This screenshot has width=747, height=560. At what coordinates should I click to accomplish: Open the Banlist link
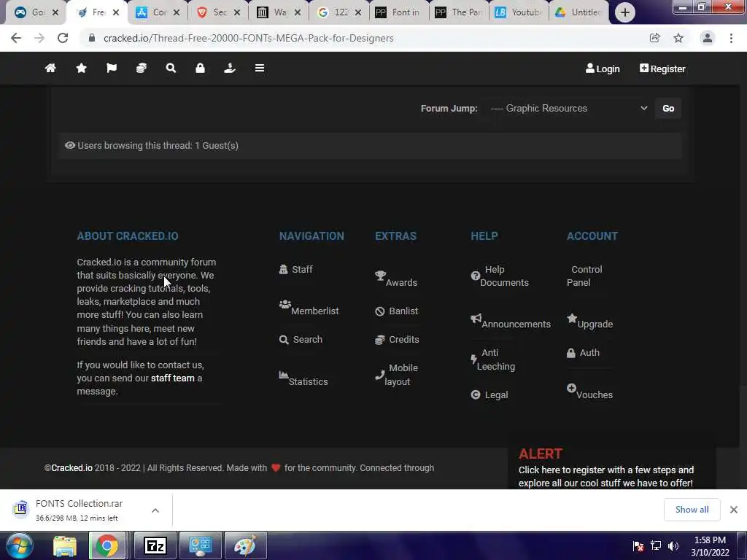tap(396, 311)
